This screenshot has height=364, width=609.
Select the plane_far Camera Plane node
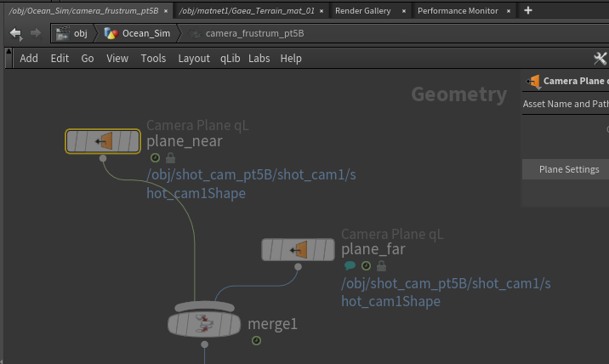pos(298,249)
